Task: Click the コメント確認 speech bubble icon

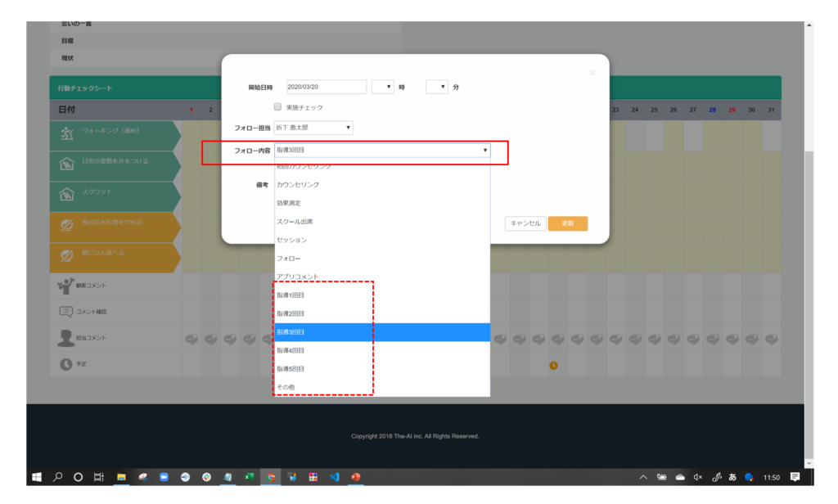Action: pos(66,312)
